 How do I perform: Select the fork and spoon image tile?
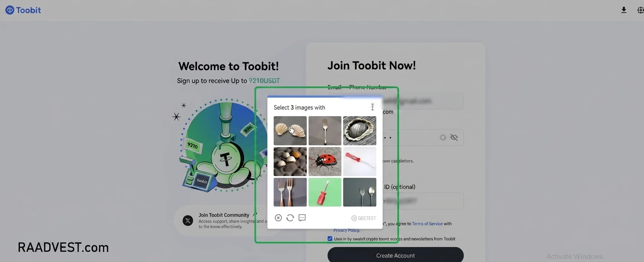[360, 192]
